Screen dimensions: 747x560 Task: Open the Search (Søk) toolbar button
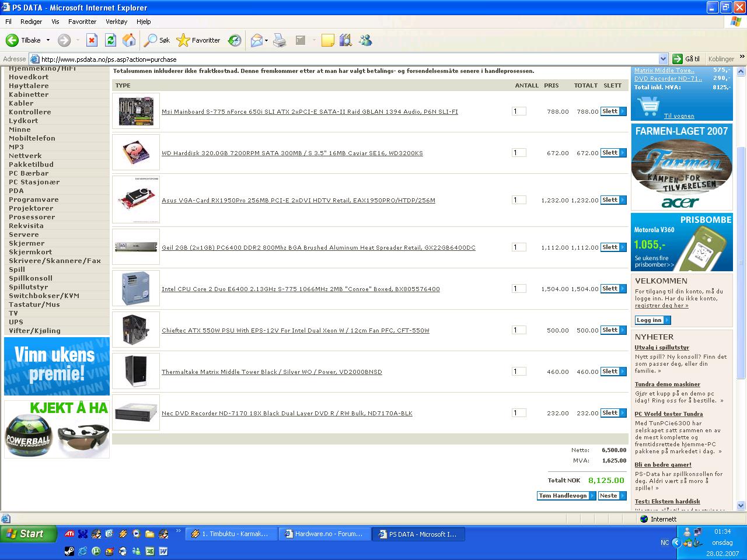coord(158,40)
